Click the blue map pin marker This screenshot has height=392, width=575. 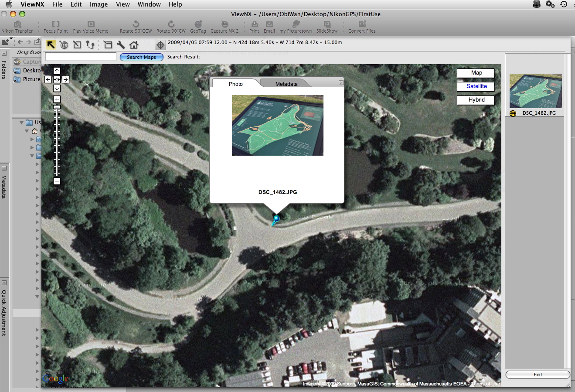(276, 219)
